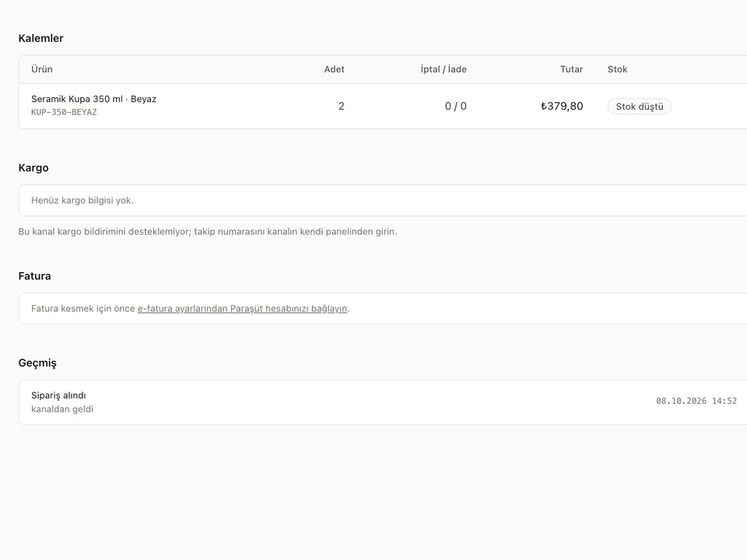
Task: Click the quantity value 2 in Adet column
Action: click(x=341, y=107)
